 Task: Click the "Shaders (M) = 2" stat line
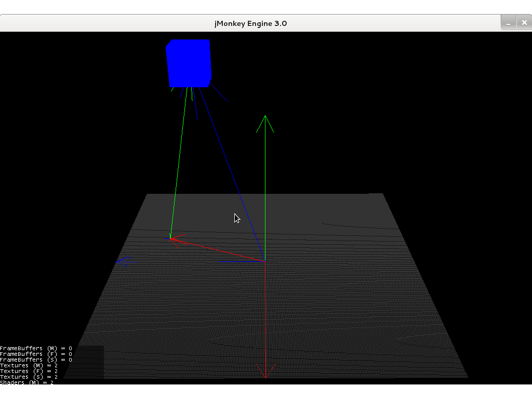tap(26, 382)
